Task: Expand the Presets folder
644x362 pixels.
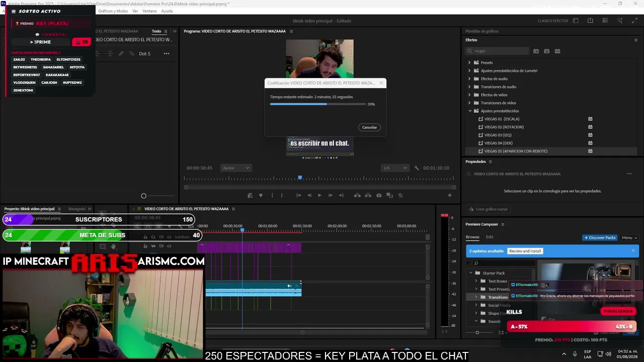Action: 469,63
